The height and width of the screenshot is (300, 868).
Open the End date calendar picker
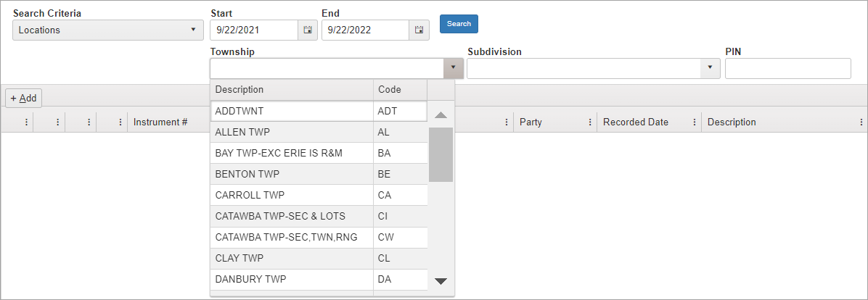[x=419, y=30]
